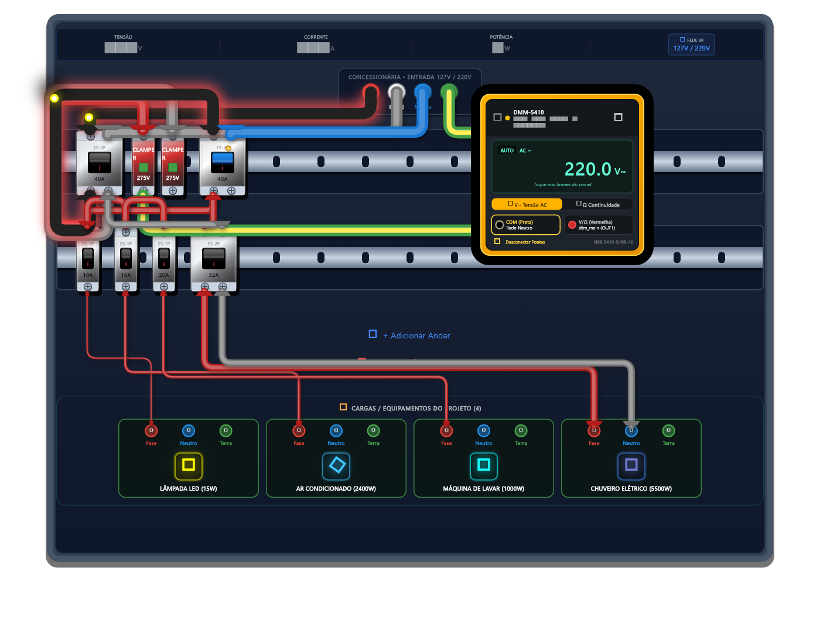Click the Fase terminal of Lâmpada LED
The image size is (820, 644).
click(151, 431)
